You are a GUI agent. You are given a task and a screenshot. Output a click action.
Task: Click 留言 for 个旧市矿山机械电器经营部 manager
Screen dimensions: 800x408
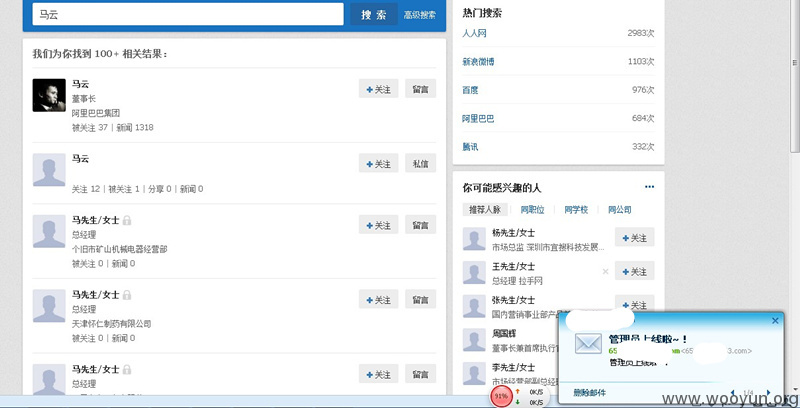(x=420, y=225)
